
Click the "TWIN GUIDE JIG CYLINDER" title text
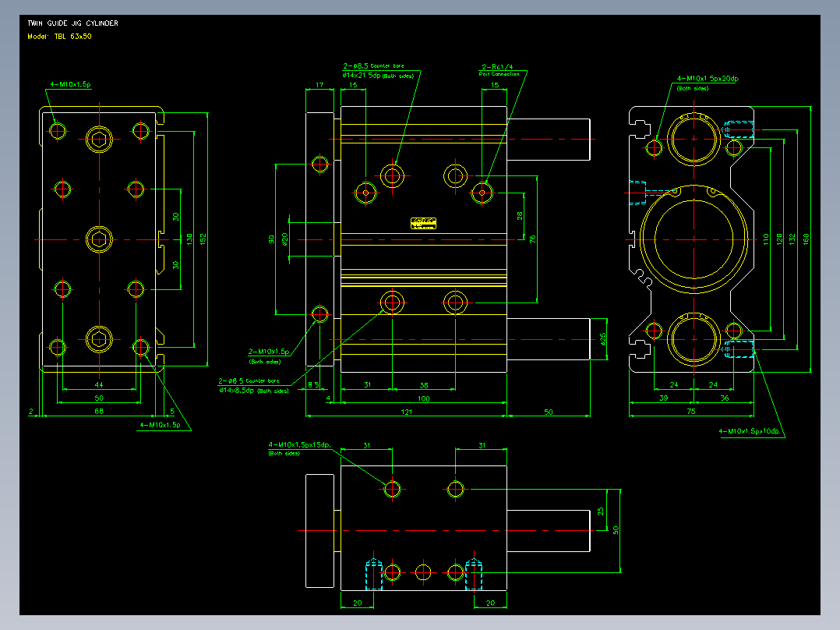tap(73, 23)
